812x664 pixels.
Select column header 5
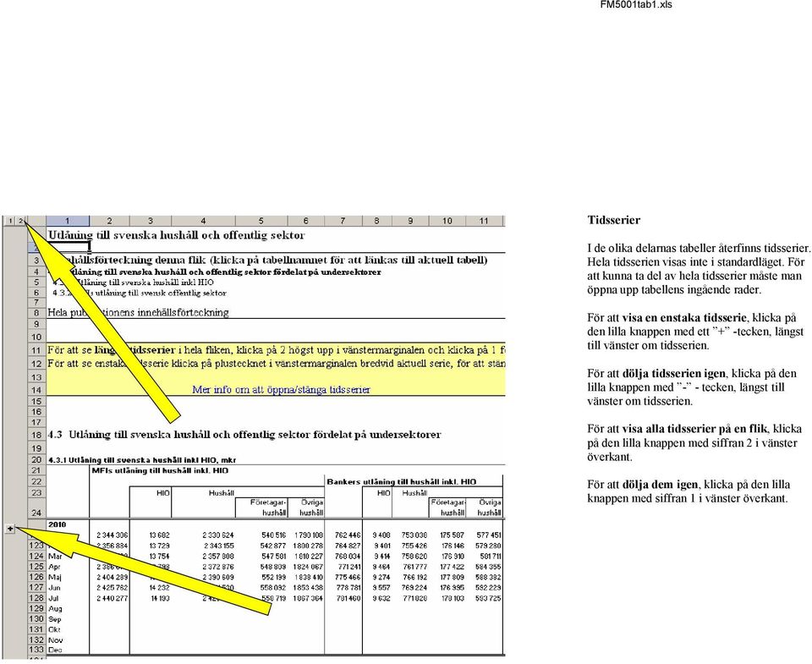point(261,221)
